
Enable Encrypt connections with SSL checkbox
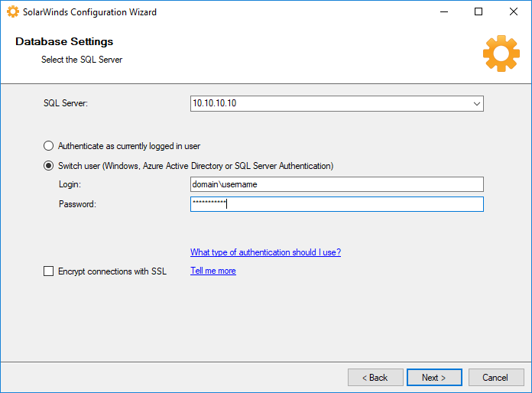pos(49,271)
